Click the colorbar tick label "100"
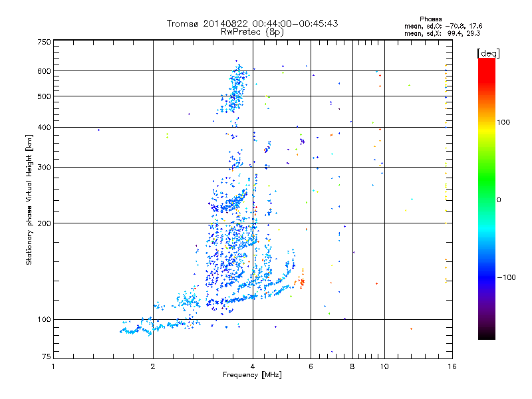 click(x=503, y=122)
